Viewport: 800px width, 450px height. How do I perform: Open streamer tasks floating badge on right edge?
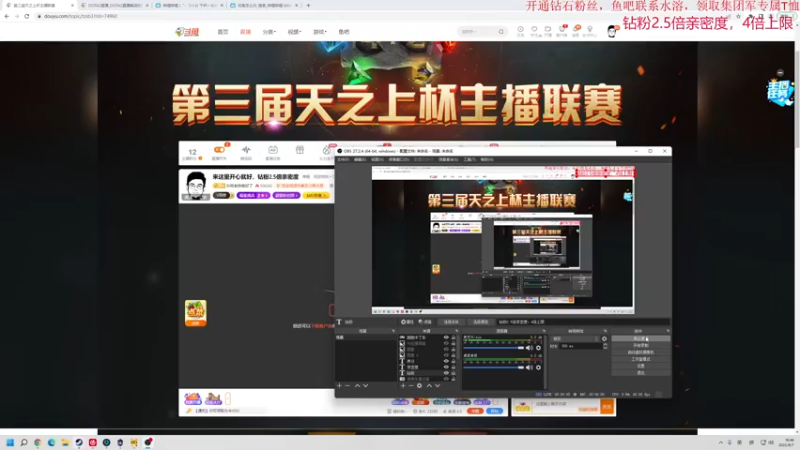coord(780,93)
